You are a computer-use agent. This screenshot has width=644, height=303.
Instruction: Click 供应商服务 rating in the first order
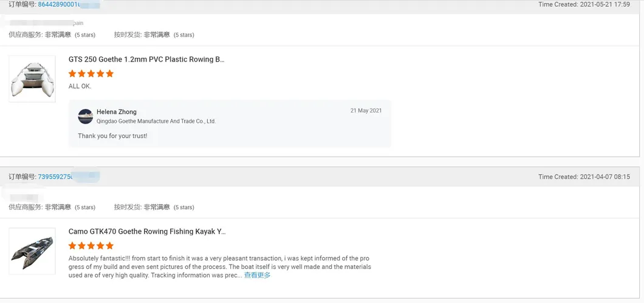point(52,35)
